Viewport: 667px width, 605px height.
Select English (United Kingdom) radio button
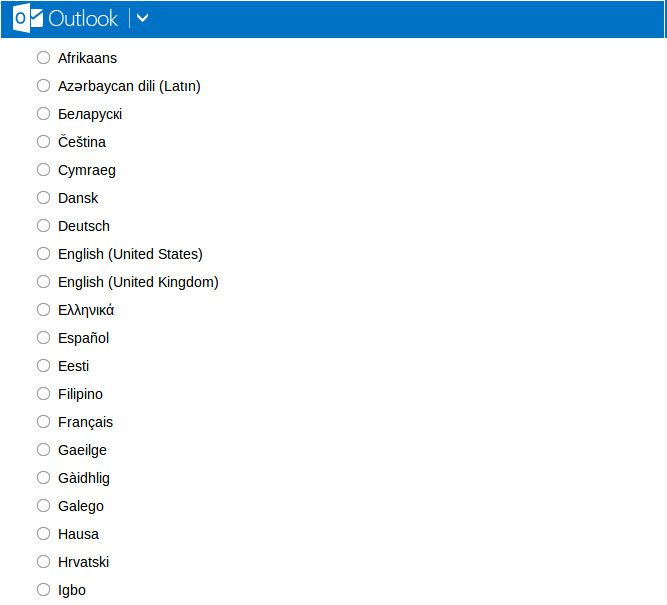click(43, 282)
